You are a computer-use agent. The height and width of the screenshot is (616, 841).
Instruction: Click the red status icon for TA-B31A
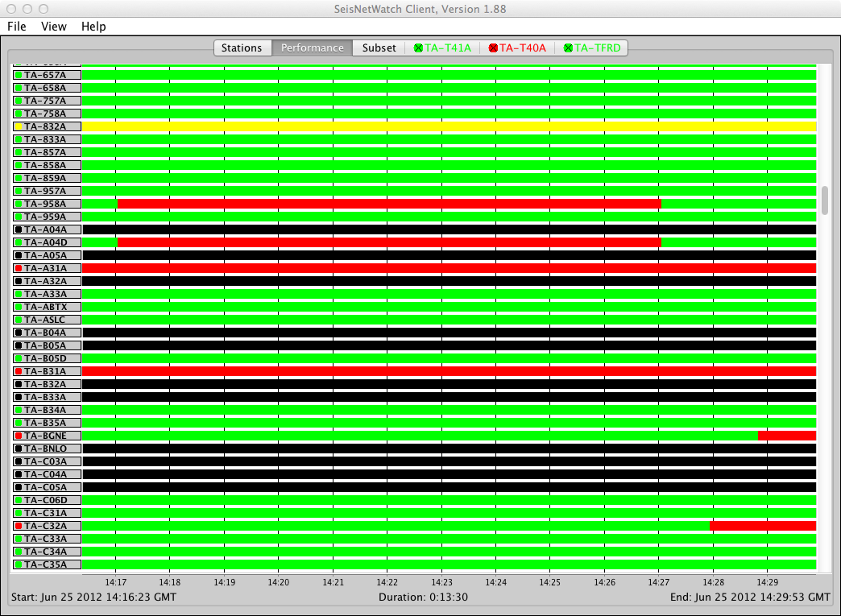(19, 371)
